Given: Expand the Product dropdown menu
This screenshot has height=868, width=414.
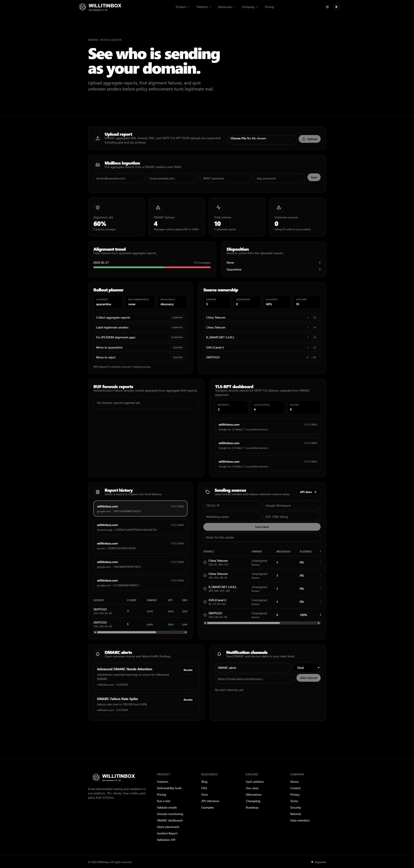Looking at the screenshot, I should [x=182, y=7].
